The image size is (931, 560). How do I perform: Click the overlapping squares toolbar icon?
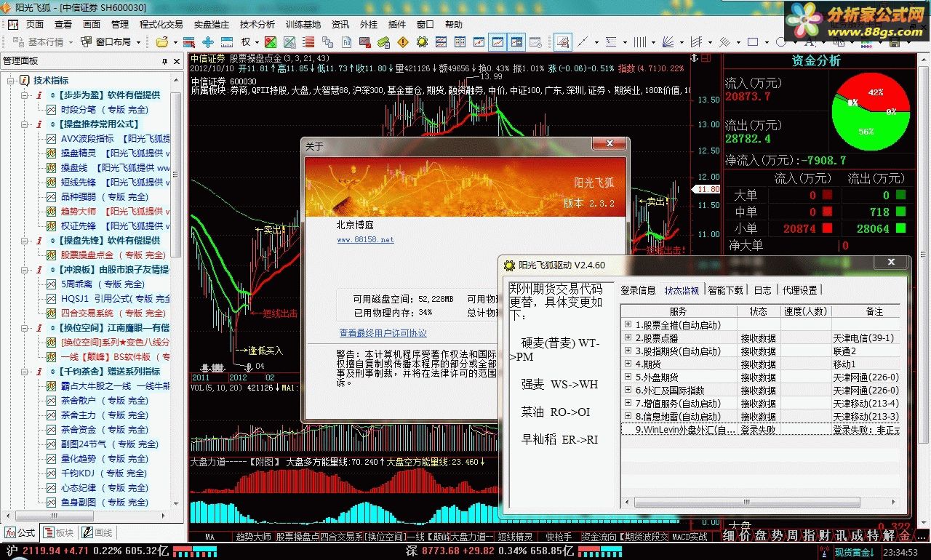(x=328, y=42)
